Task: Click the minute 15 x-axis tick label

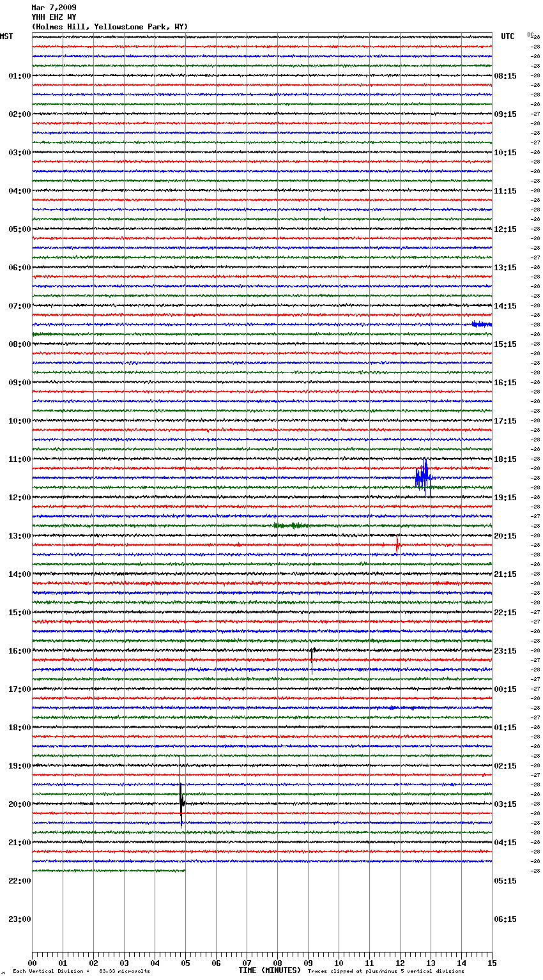Action: click(492, 963)
